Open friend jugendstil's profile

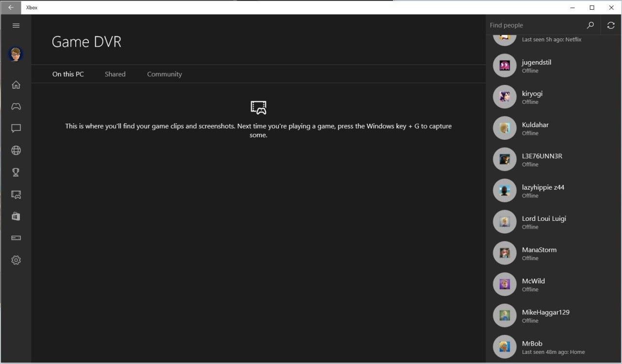[x=536, y=66]
